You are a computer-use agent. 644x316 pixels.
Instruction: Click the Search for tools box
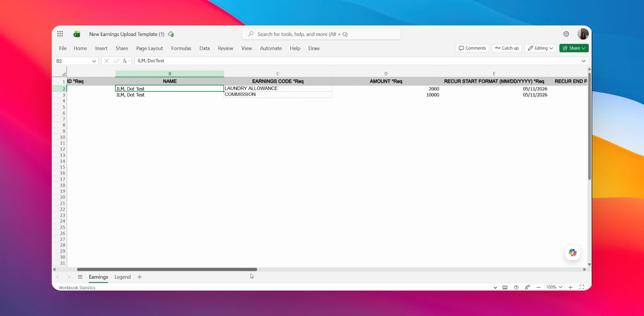tap(321, 34)
